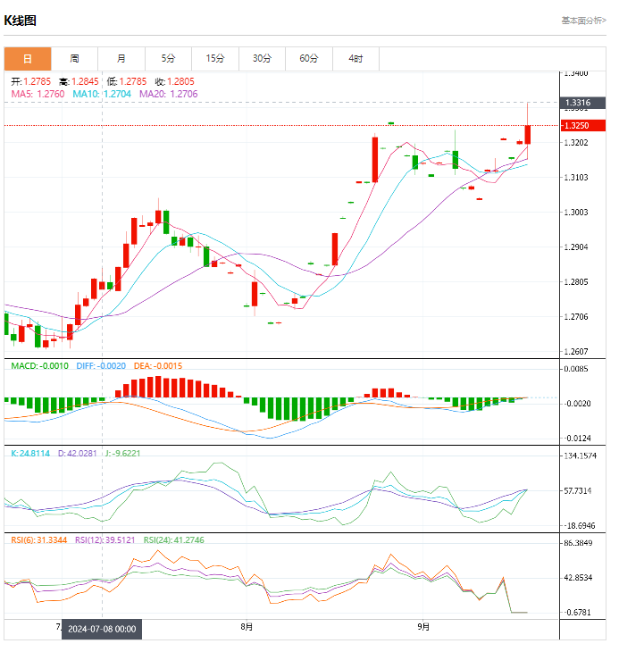Click the RSI(24): 41.2746 label

[174, 540]
